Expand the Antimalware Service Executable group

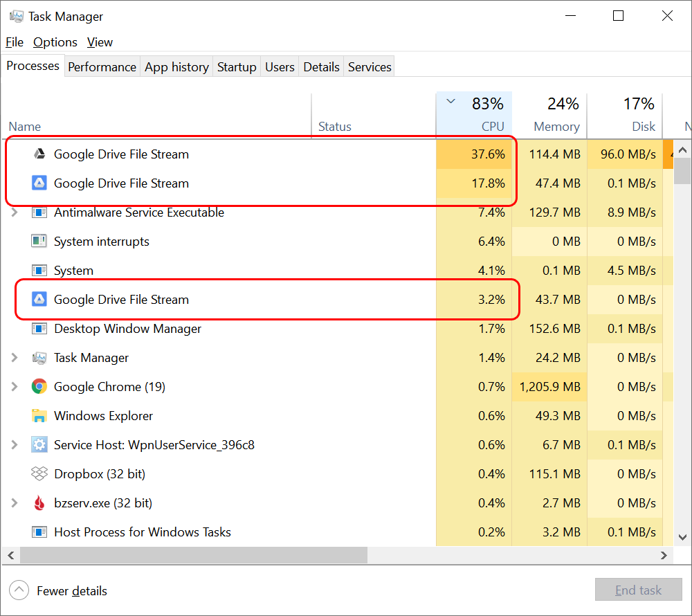15,212
